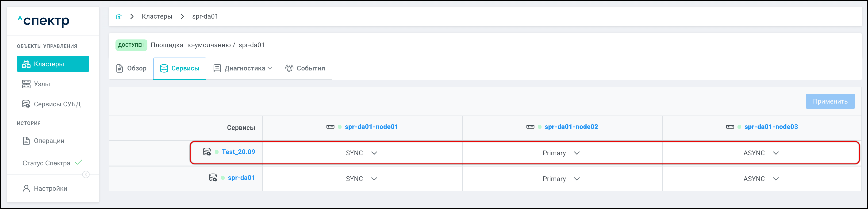
Task: Open SYNC dropdown for Test_20.09 on node01
Action: click(x=361, y=153)
